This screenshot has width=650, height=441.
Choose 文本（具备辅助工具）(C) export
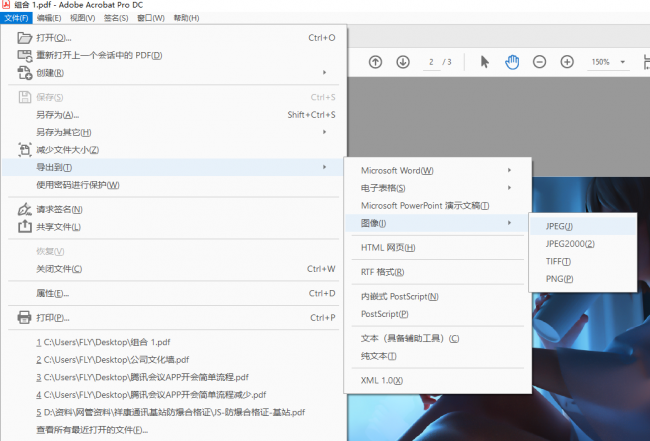point(438,338)
